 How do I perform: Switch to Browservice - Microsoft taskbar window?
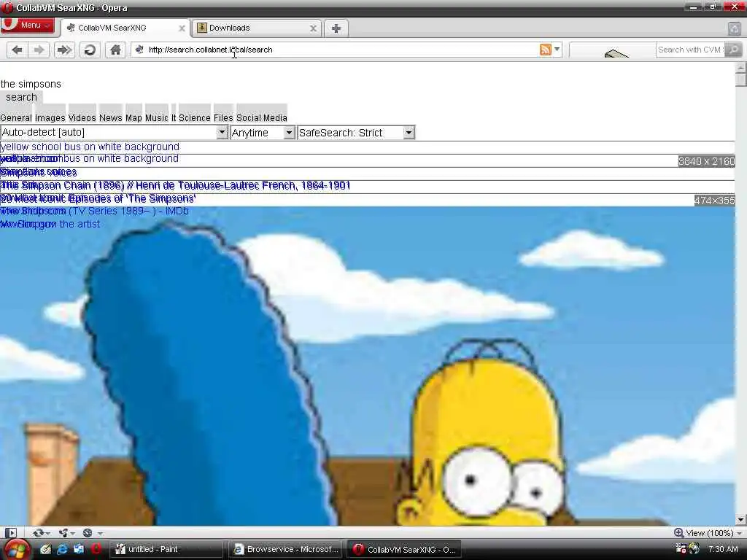[x=286, y=549]
